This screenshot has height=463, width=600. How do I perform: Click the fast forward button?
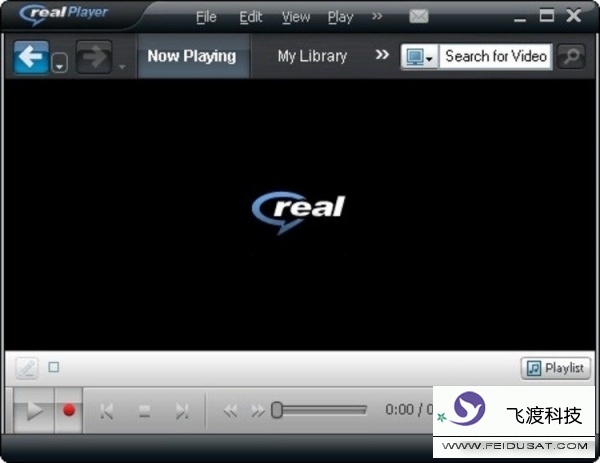pos(258,411)
